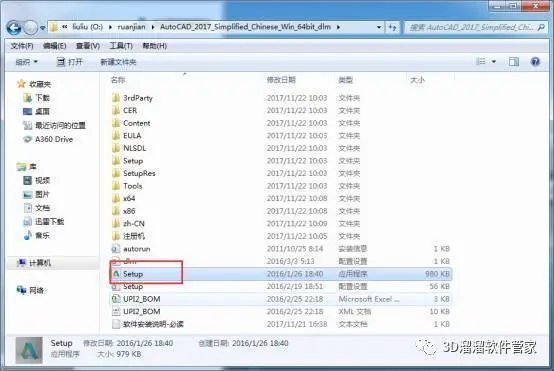Select the Setup folder icon

tap(116, 161)
